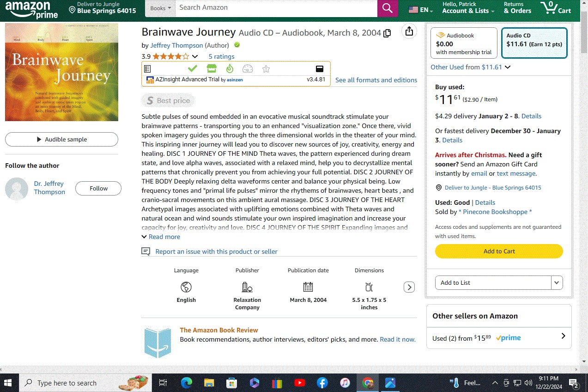
Task: Open File Explorer from taskbar
Action: pyautogui.click(x=209, y=383)
